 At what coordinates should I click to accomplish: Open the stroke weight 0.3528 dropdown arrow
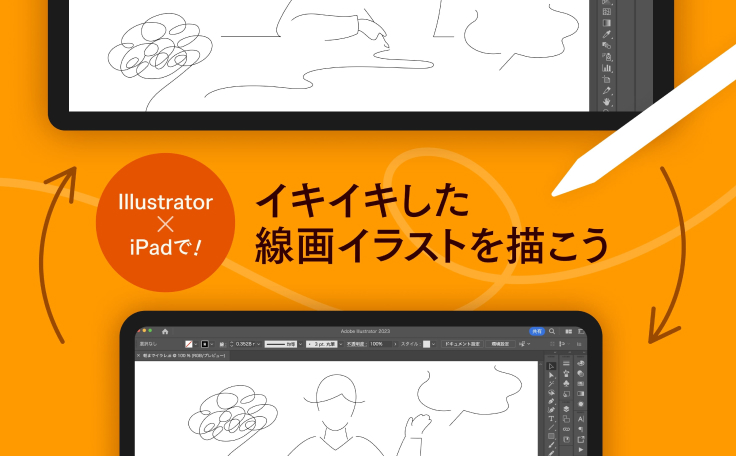259,344
